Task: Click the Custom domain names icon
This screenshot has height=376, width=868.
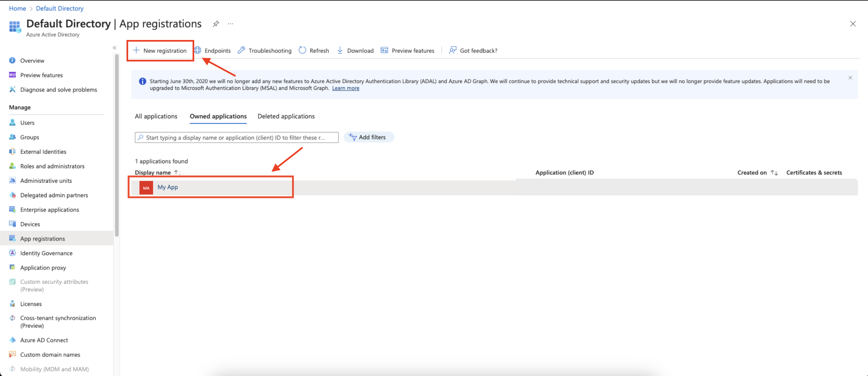Action: 13,355
